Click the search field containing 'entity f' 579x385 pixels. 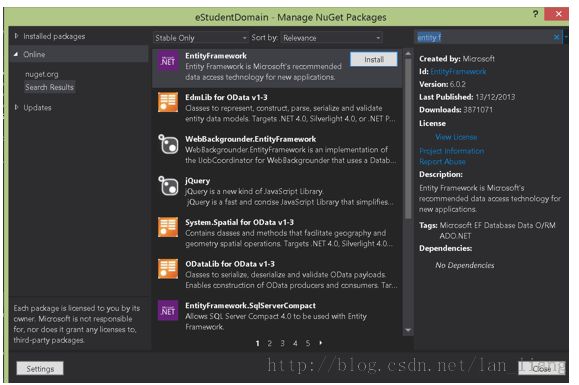tap(484, 37)
